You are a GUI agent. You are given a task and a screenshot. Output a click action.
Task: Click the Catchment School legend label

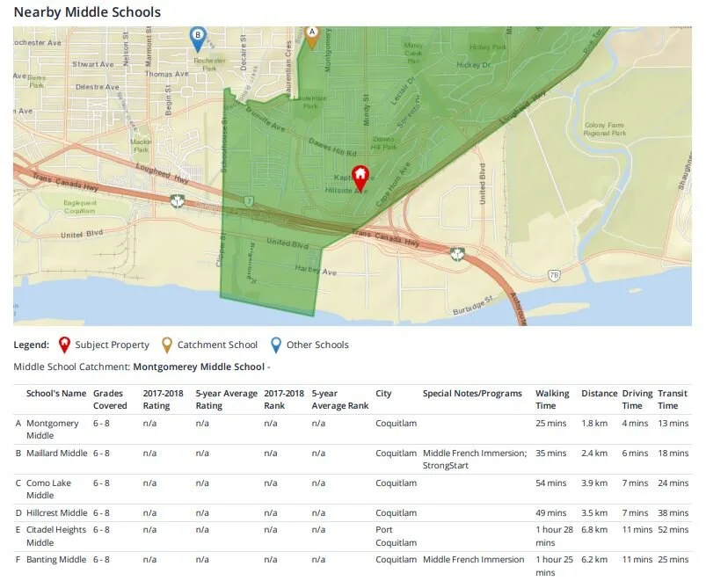point(217,345)
